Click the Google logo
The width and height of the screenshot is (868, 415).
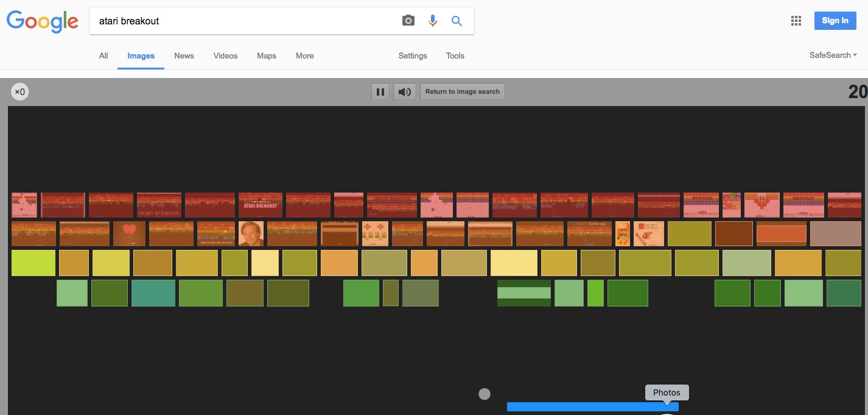tap(42, 21)
